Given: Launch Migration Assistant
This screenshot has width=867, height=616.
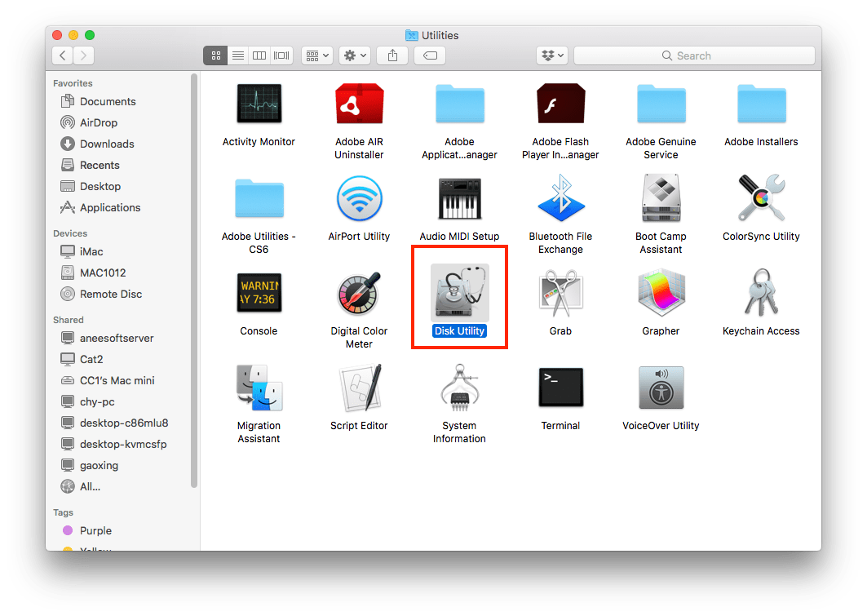Looking at the screenshot, I should click(259, 388).
